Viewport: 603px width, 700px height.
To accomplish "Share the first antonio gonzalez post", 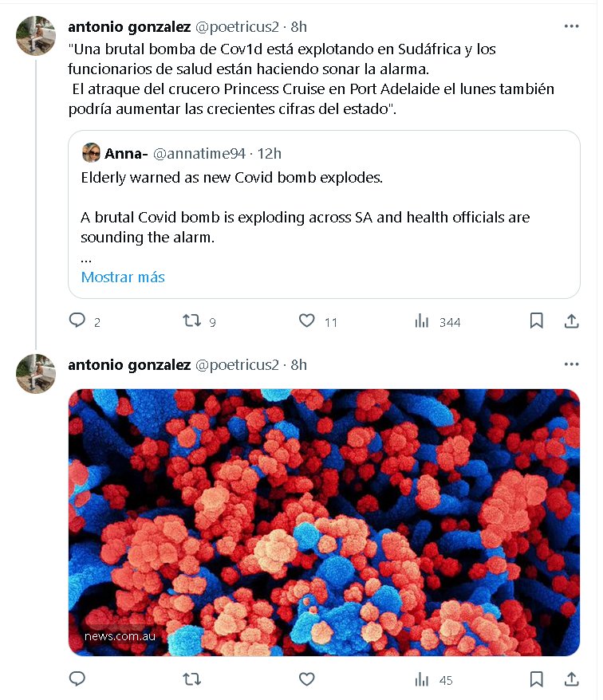I will click(571, 321).
